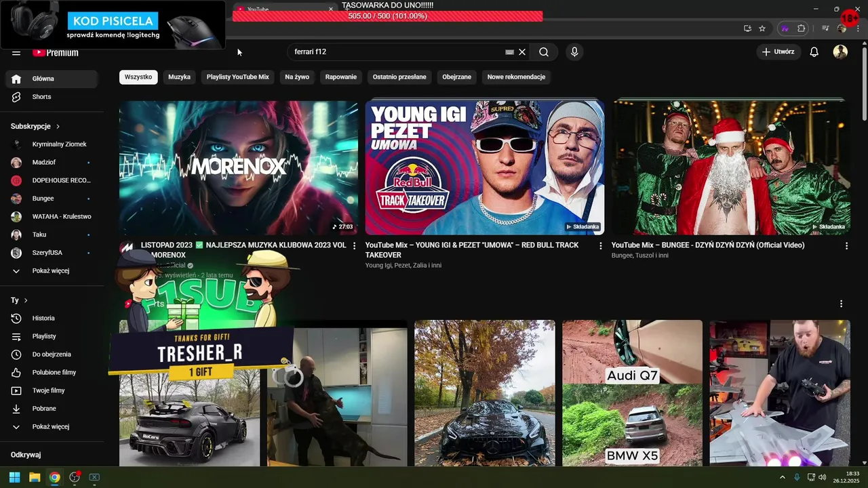Open the on-screen keyboard in search box
The image size is (868, 488).
point(510,52)
